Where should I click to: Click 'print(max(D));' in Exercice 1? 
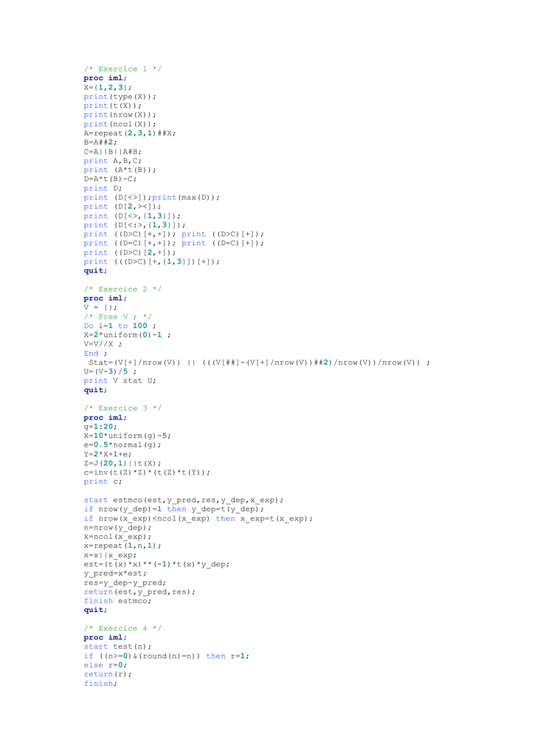186,197
